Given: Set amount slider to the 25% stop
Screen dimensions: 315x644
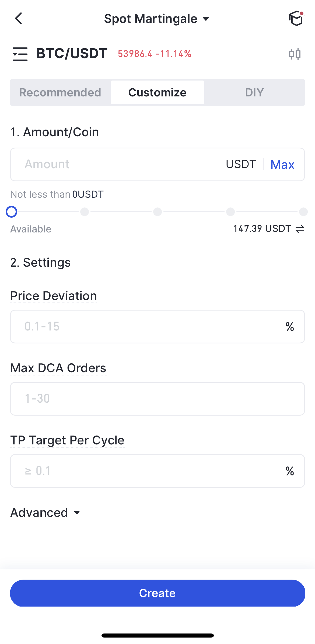Looking at the screenshot, I should [x=85, y=212].
